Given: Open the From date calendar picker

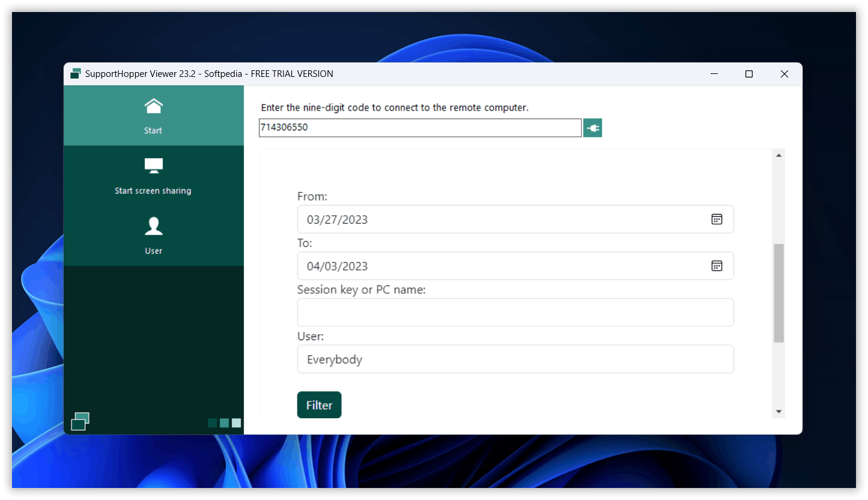Looking at the screenshot, I should 717,219.
